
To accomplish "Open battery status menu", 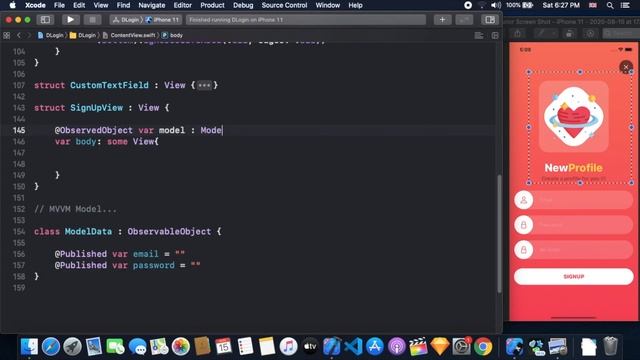I will coord(520,5).
